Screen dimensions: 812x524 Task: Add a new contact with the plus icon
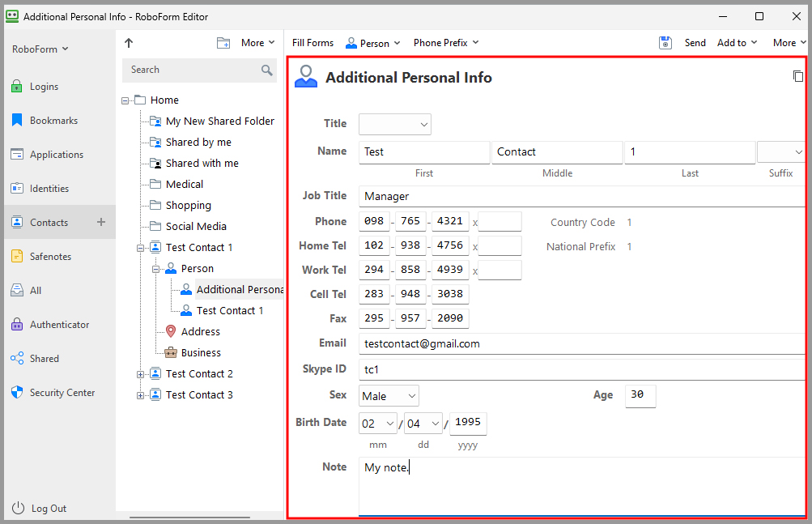[101, 222]
